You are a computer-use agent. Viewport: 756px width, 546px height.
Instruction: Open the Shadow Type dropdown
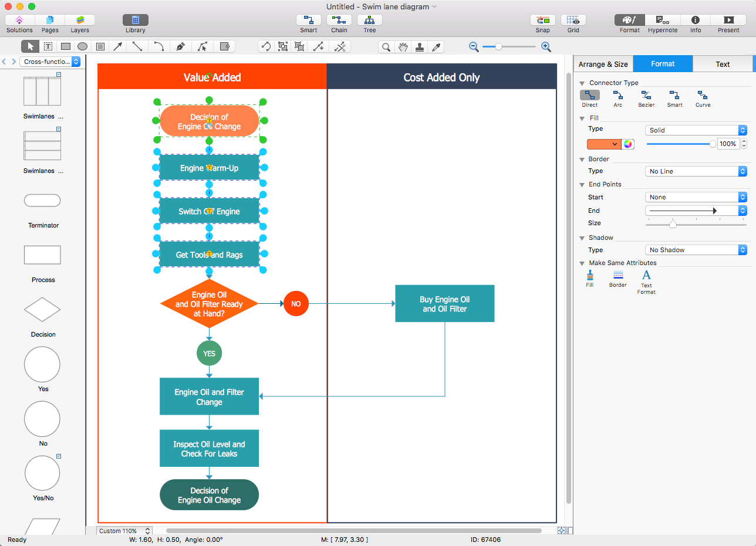[x=696, y=250]
